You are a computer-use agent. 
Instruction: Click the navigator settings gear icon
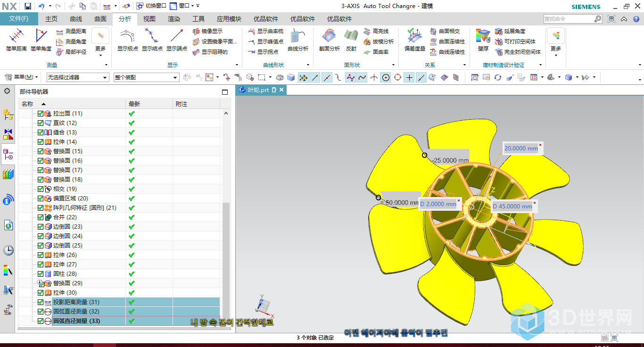(x=7, y=91)
